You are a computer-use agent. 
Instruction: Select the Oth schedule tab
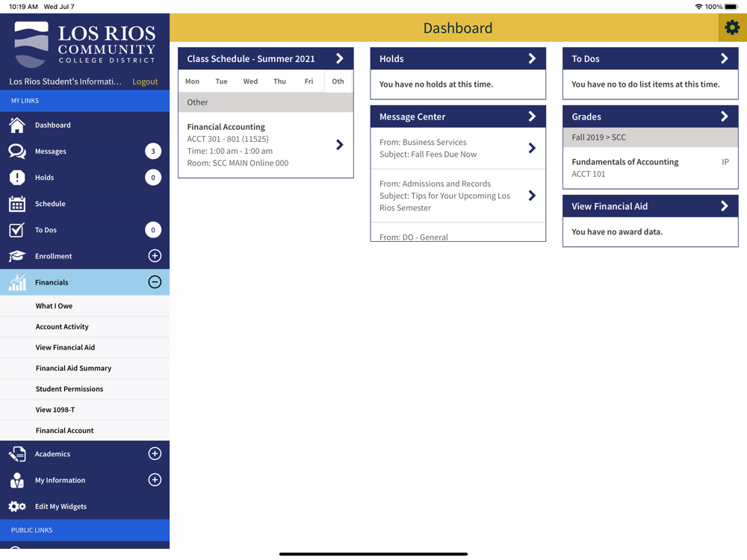tap(338, 81)
